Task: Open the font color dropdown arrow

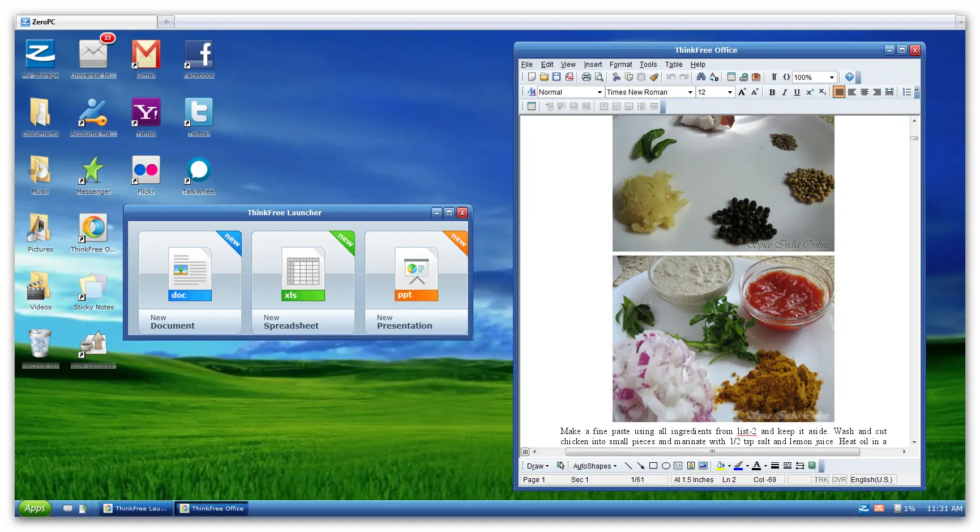Action: click(x=765, y=466)
